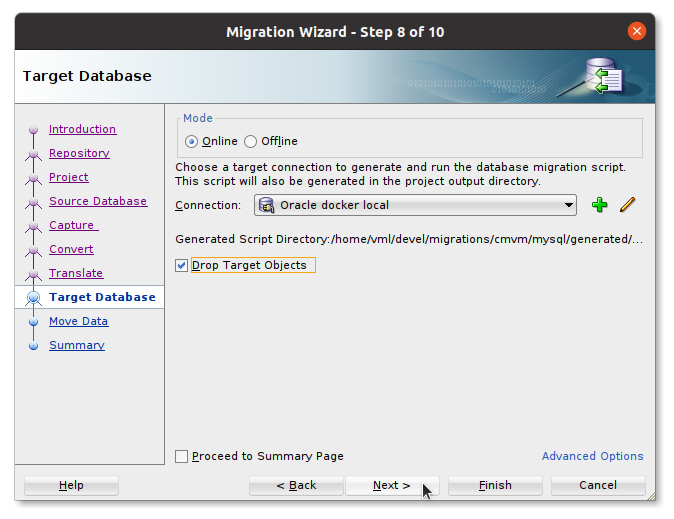
Task: Click the database icon in Connection combo
Action: point(267,205)
